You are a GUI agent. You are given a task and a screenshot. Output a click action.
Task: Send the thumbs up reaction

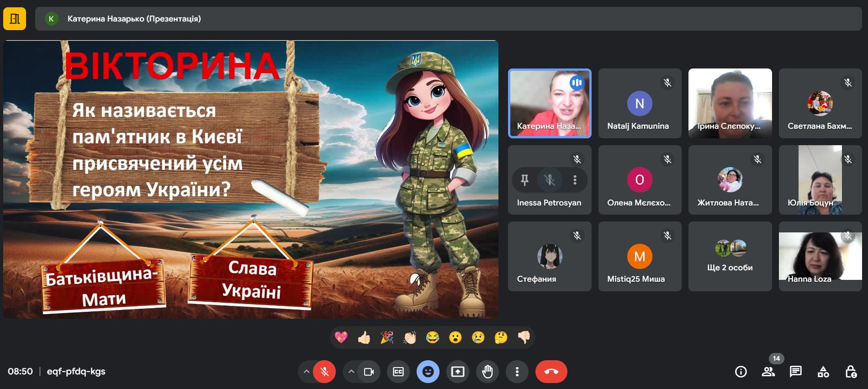coord(364,337)
